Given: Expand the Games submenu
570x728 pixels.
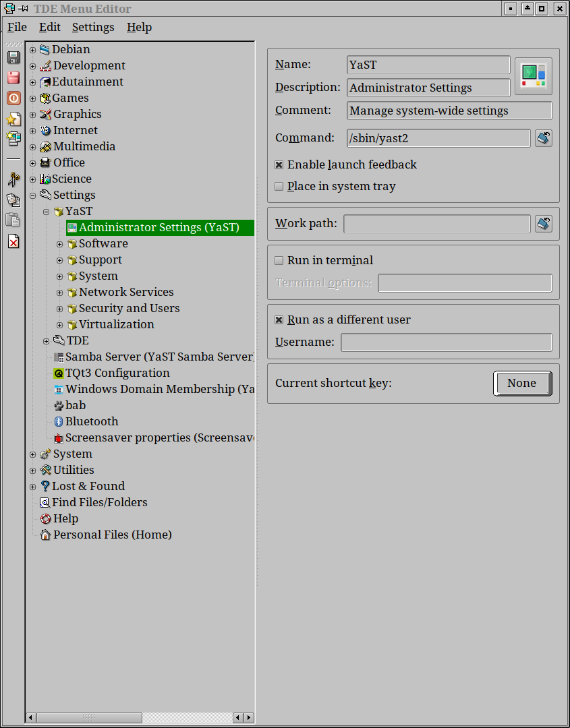Looking at the screenshot, I should (32, 98).
